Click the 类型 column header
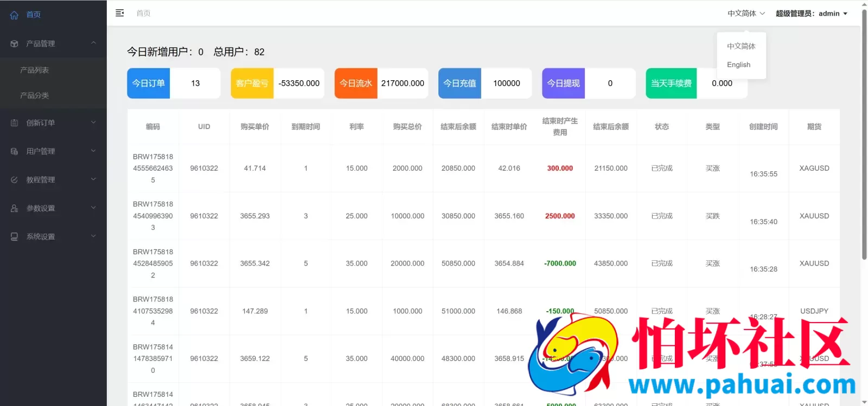The image size is (868, 406). point(713,127)
